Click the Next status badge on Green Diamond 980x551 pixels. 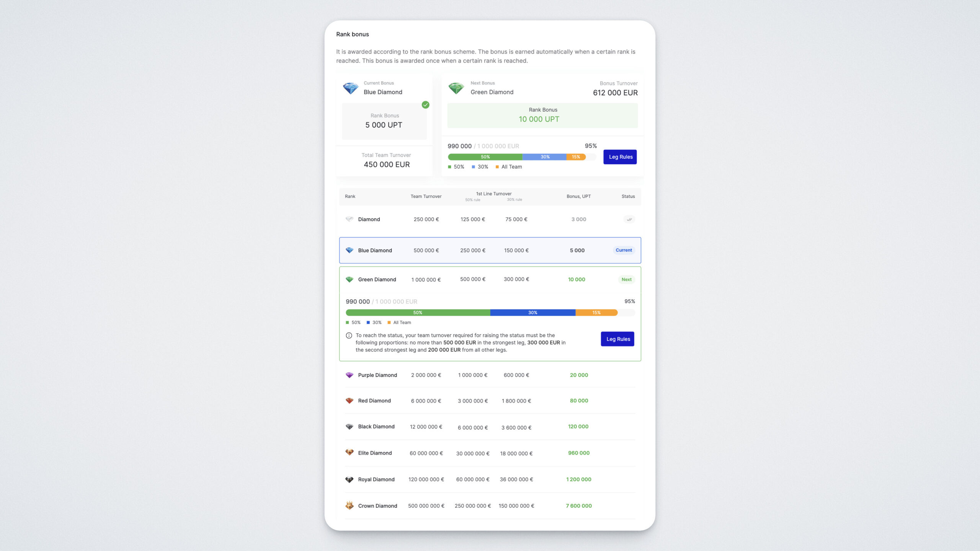[626, 280]
